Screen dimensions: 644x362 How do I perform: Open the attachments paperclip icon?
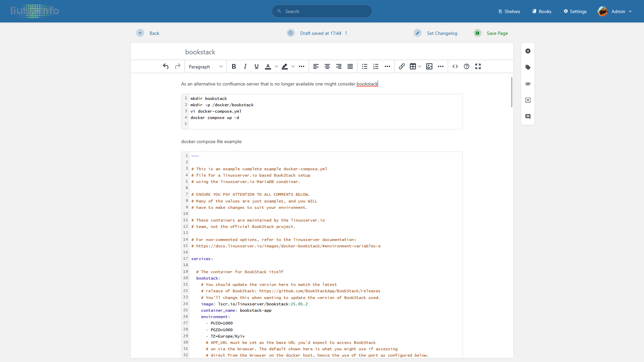click(x=528, y=84)
